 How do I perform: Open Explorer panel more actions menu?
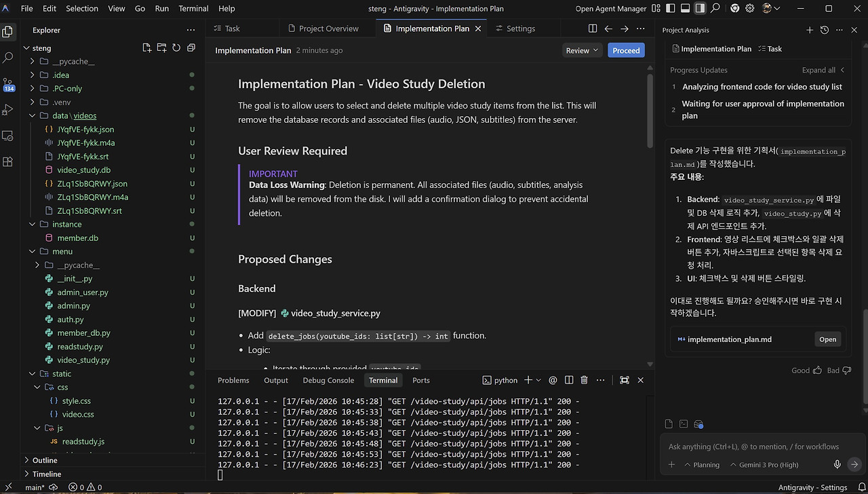[x=191, y=30]
